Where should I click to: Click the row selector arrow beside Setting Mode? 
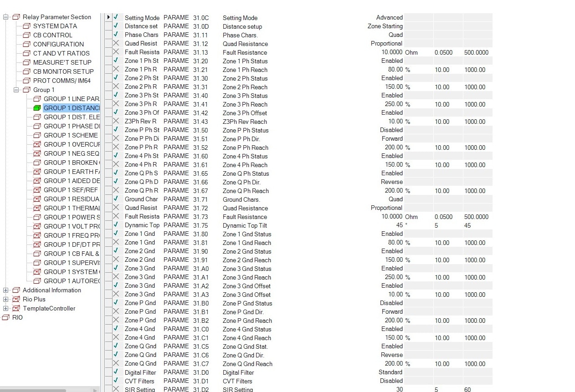click(108, 17)
